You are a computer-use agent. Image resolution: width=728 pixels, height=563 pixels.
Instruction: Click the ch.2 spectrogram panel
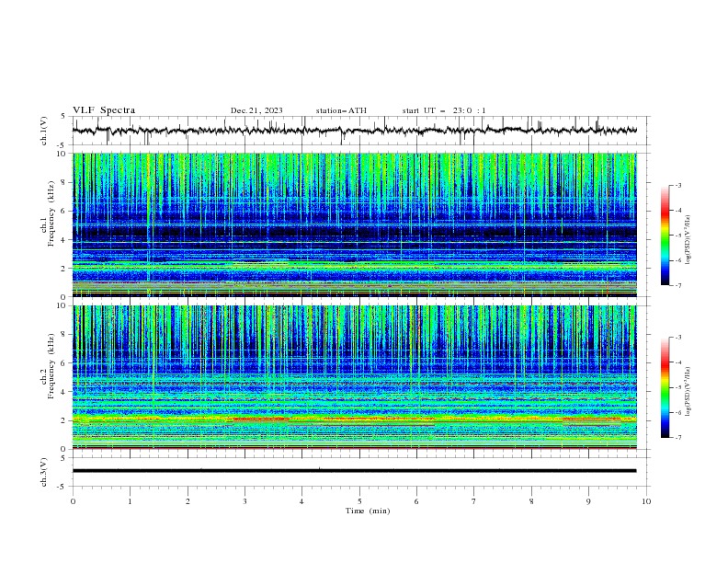[x=355, y=377]
